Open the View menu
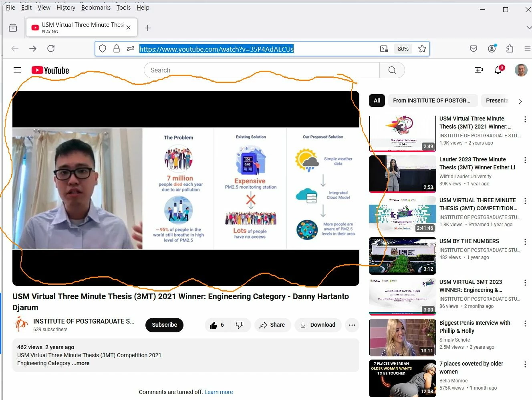The height and width of the screenshot is (400, 532). pos(44,7)
